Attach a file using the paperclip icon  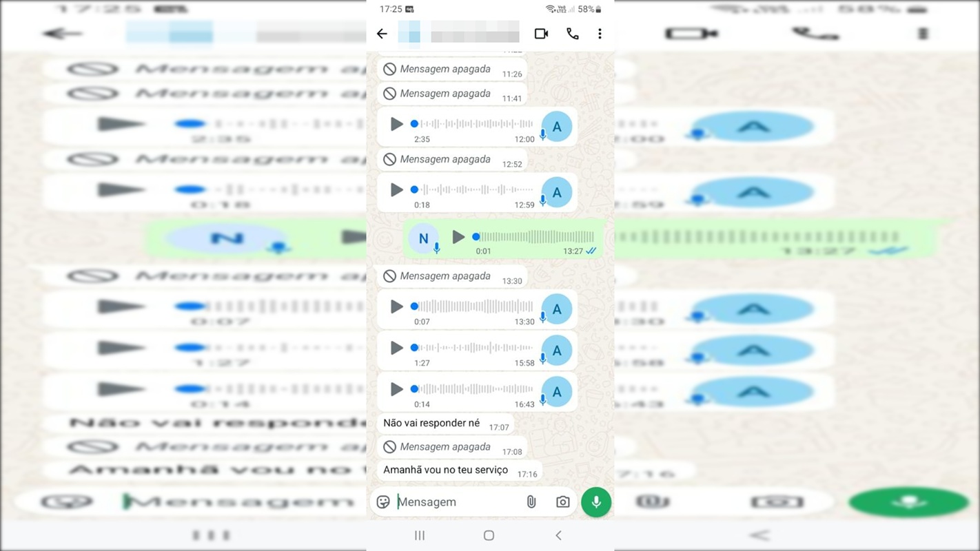tap(531, 501)
